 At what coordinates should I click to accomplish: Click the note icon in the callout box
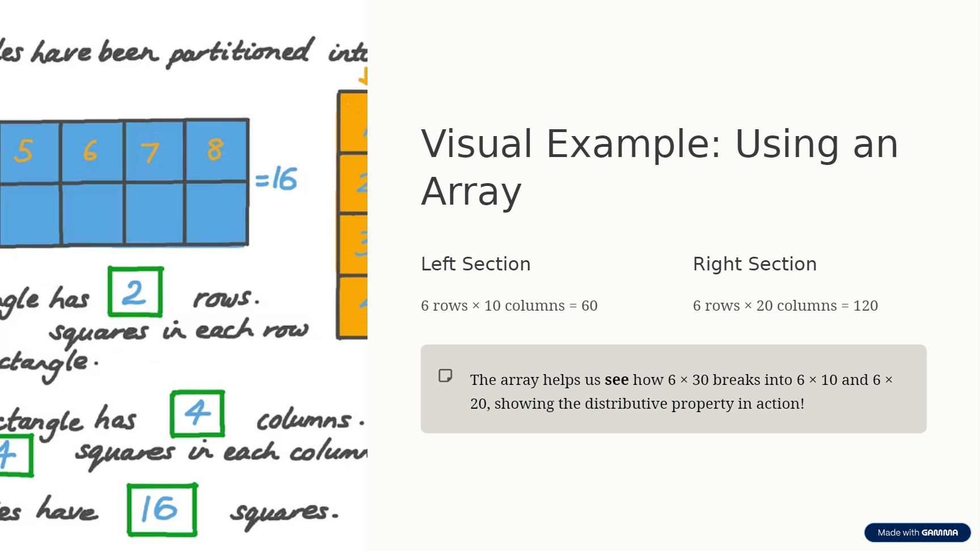(x=445, y=376)
